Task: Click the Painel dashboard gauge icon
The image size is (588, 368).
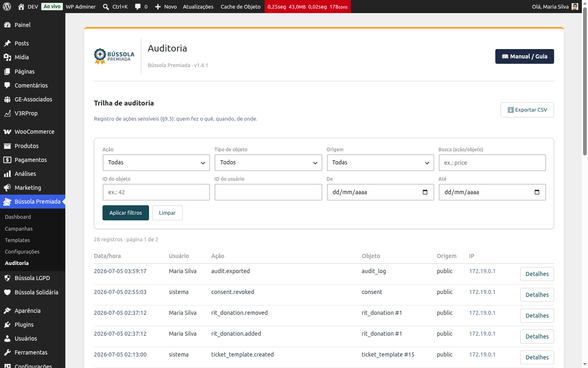Action: 7,25
